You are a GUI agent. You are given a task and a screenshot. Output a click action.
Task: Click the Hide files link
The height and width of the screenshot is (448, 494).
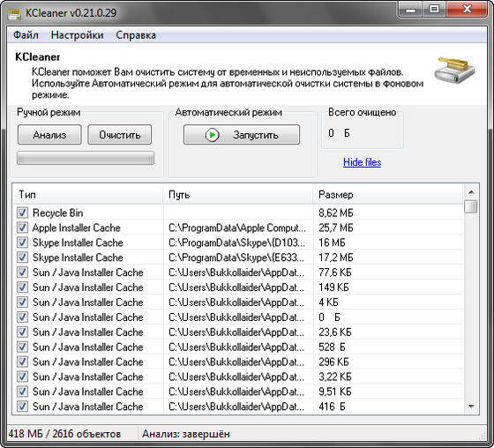pyautogui.click(x=362, y=162)
